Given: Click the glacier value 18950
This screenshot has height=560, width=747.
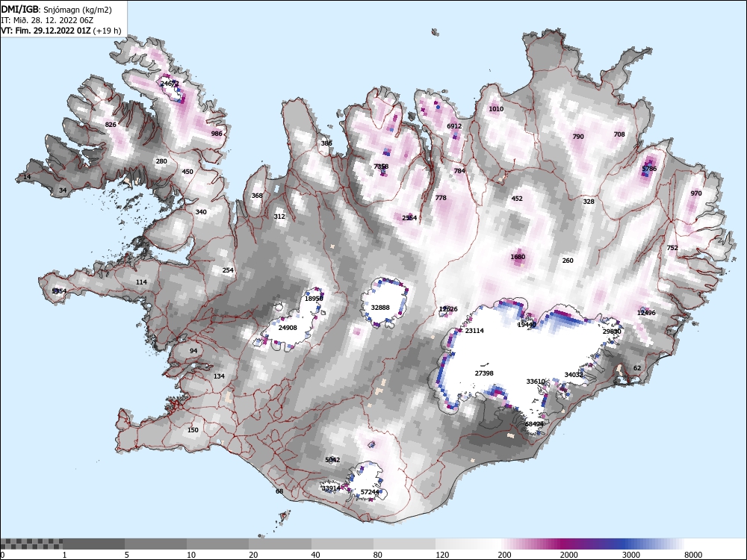Looking at the screenshot, I should point(314,299).
